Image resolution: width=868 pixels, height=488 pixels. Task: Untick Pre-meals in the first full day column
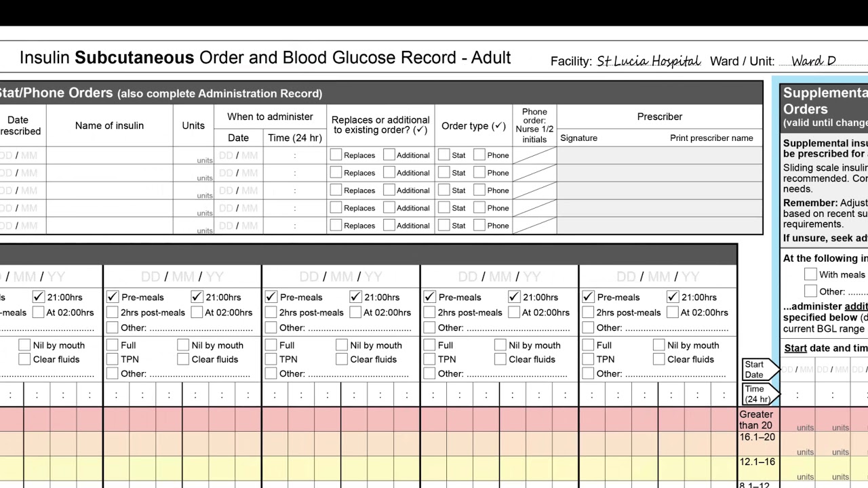(113, 297)
